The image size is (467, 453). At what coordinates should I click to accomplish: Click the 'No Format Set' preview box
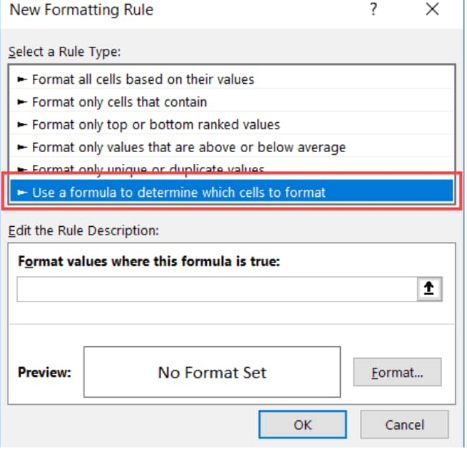[212, 372]
